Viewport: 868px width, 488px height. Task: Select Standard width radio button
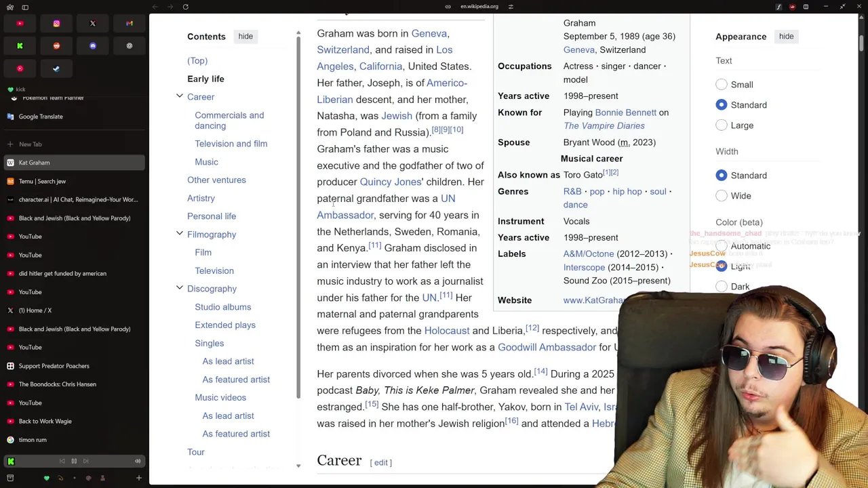(722, 176)
